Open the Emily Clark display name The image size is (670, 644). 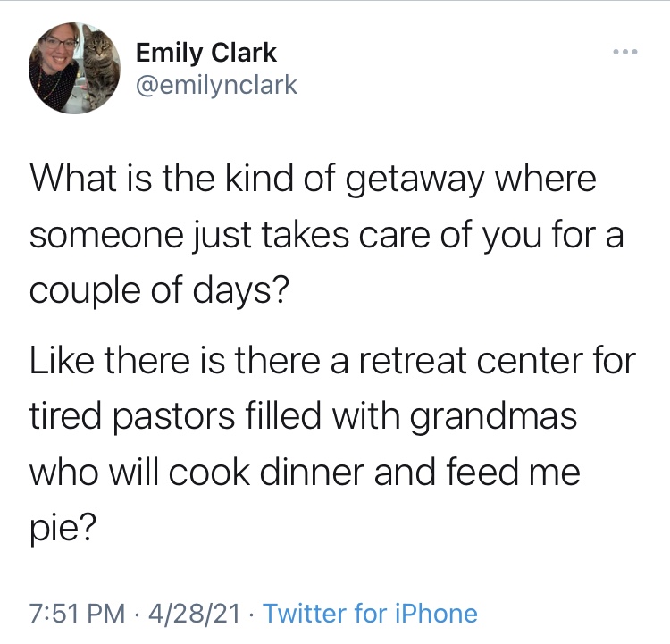click(x=206, y=53)
